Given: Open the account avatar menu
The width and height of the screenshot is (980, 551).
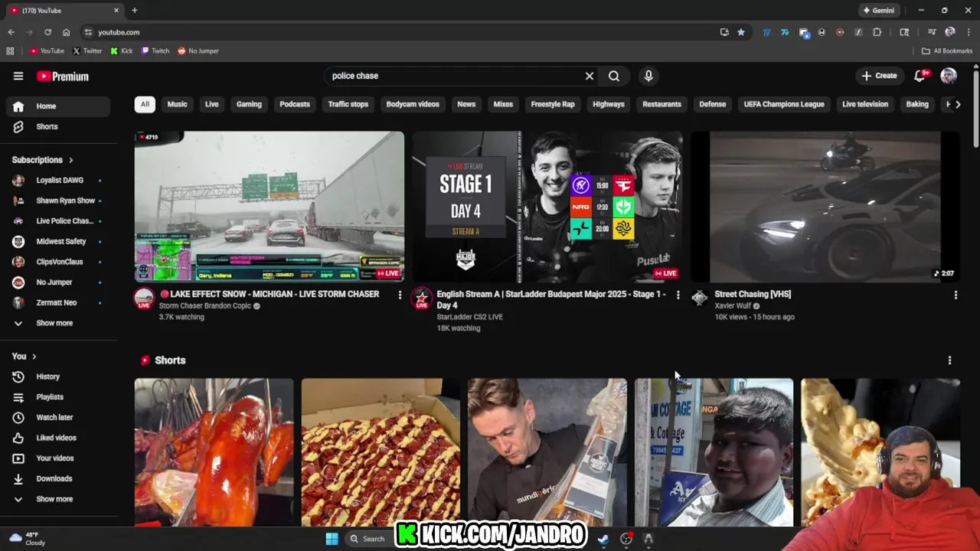Looking at the screenshot, I should coord(949,76).
